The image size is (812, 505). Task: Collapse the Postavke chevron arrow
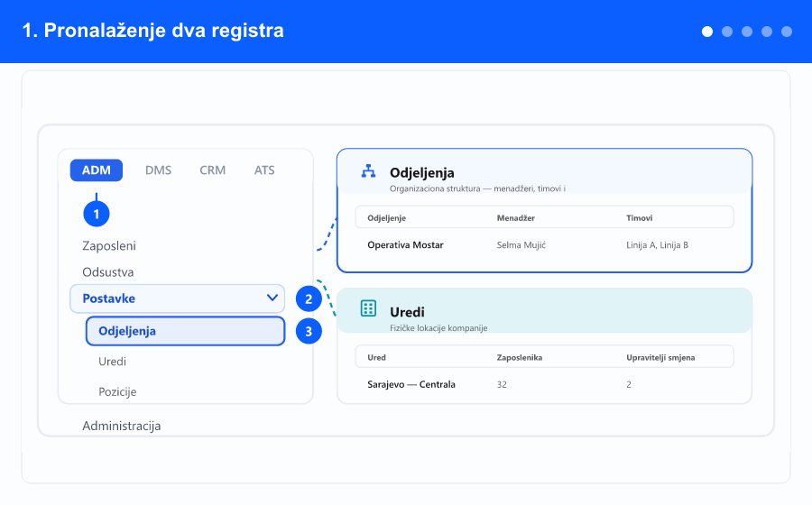pos(272,298)
